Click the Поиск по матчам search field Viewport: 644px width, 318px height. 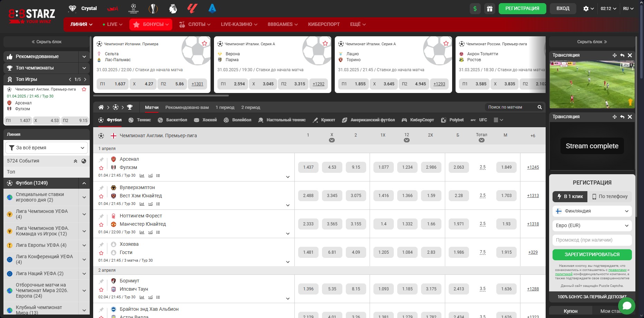click(511, 107)
